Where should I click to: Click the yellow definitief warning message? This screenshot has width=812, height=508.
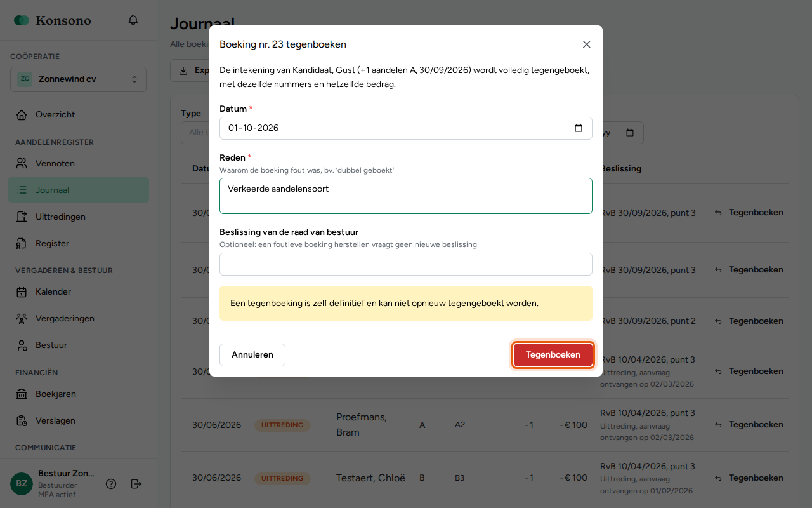pos(406,304)
